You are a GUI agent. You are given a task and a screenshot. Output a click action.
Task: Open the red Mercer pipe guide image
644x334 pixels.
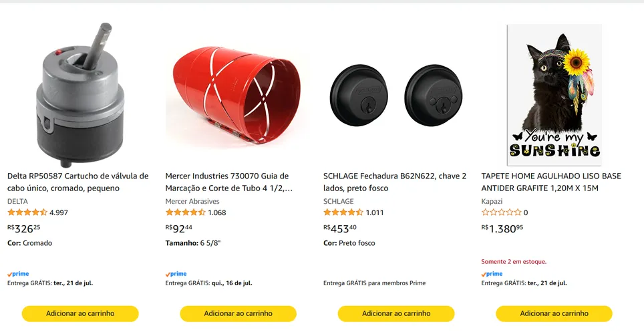point(237,96)
